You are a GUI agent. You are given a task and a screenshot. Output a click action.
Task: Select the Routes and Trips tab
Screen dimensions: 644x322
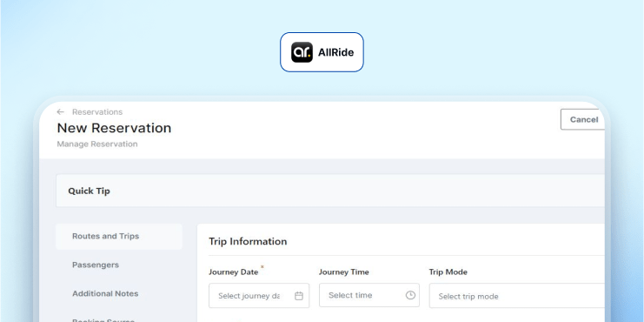tap(119, 237)
